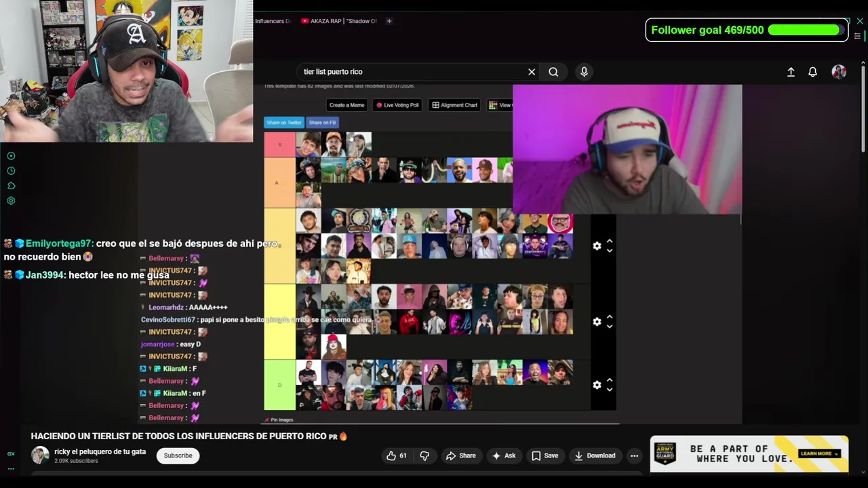Viewport: 868px width, 488px height.
Task: Open the Live Voting Poll button
Action: [397, 105]
